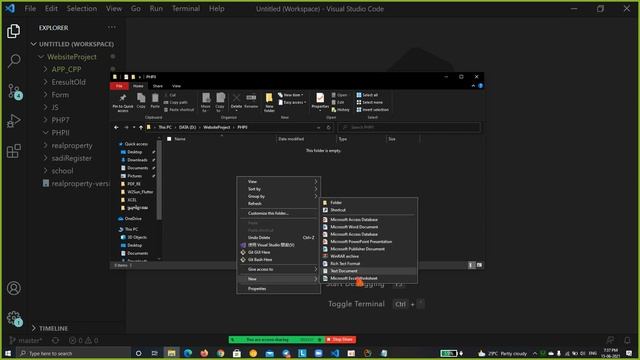Switch to large icons view toggle in Explorer status bar
This screenshot has height=360, width=640.
tap(479, 265)
